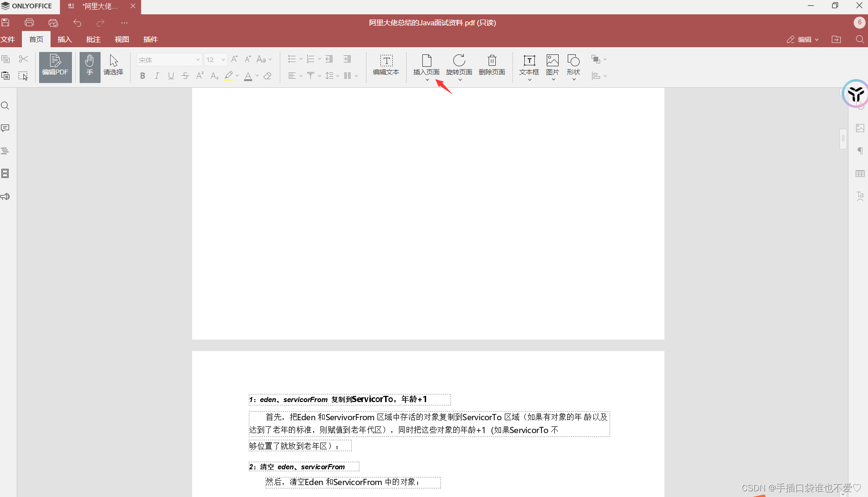Image resolution: width=868 pixels, height=497 pixels.
Task: Toggle the Hand (手) tool
Action: (x=90, y=67)
